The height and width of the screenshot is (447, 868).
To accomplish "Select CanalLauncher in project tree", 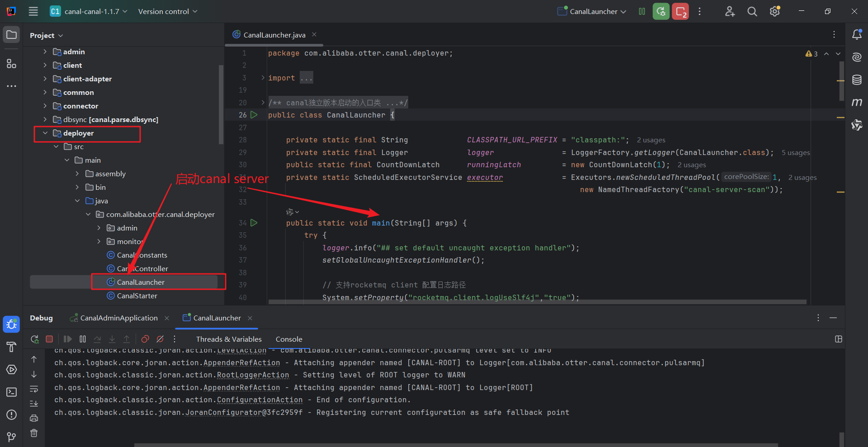I will 141,282.
